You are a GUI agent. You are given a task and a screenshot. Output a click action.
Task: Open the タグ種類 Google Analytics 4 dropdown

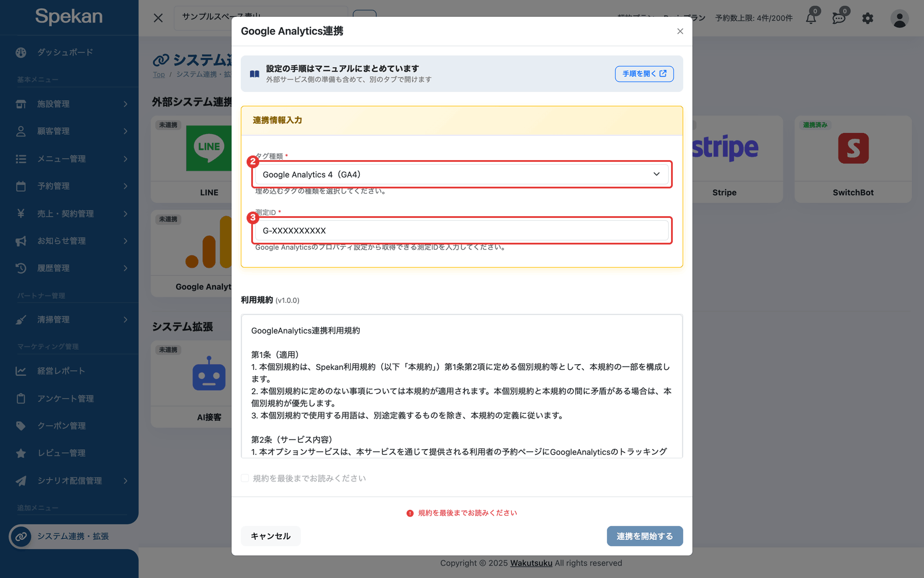[x=462, y=175]
